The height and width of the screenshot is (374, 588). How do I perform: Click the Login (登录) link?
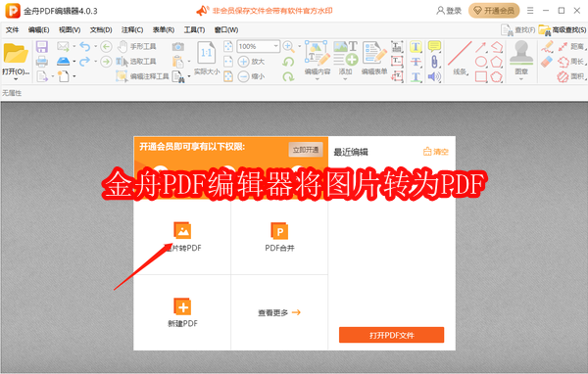(449, 11)
